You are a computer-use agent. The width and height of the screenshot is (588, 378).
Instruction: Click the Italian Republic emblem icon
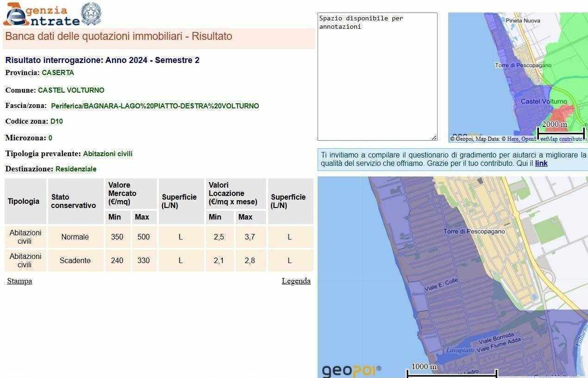pyautogui.click(x=91, y=14)
